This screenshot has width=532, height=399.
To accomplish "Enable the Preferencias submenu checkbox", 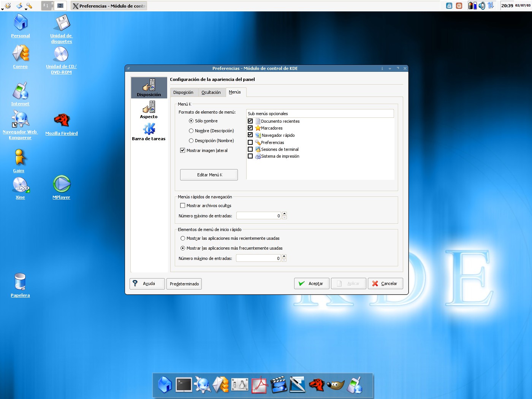I will click(x=250, y=142).
